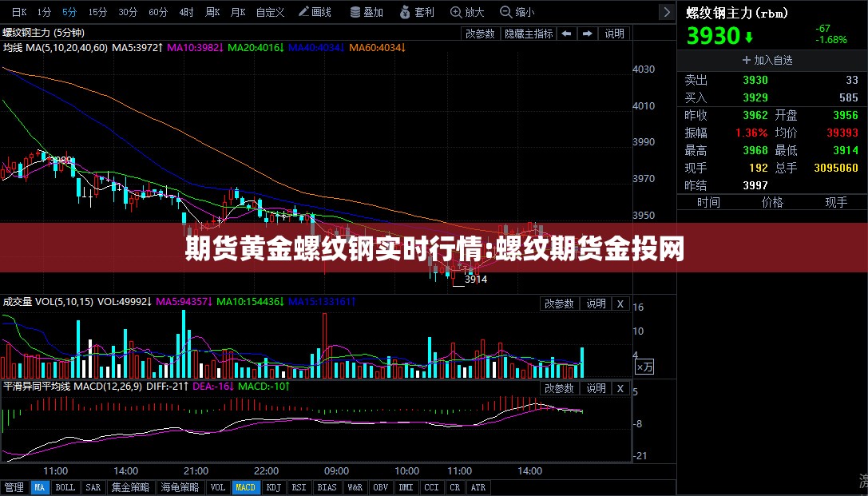Select the 4时 timeframe
868x496 pixels.
[187, 12]
